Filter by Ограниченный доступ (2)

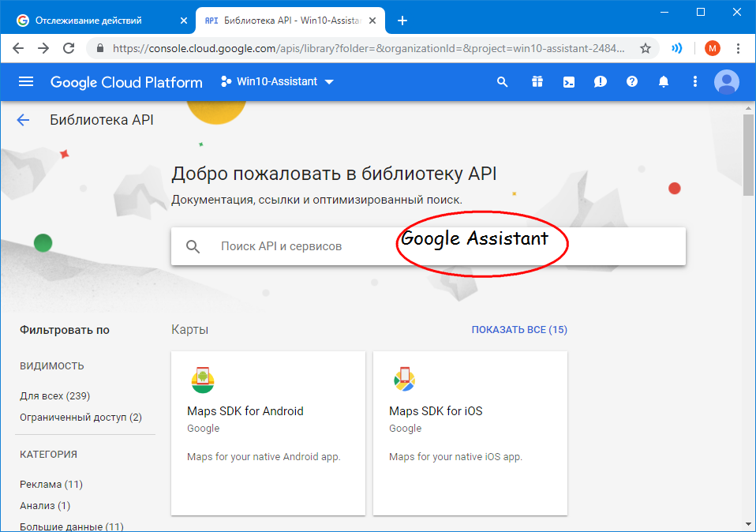[x=80, y=417]
